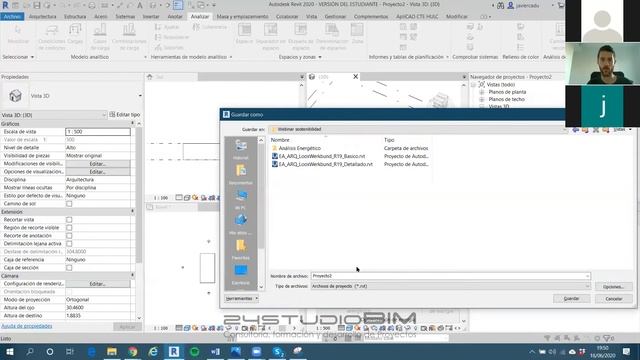Viewport: 640px width, 360px height.
Task: Click the Text tool icon in the quick access toolbar
Action: click(140, 6)
